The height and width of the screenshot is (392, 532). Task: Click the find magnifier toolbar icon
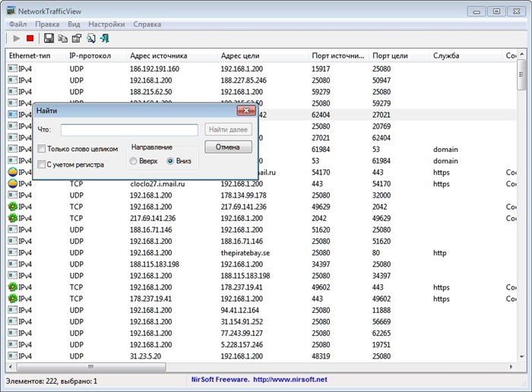90,38
